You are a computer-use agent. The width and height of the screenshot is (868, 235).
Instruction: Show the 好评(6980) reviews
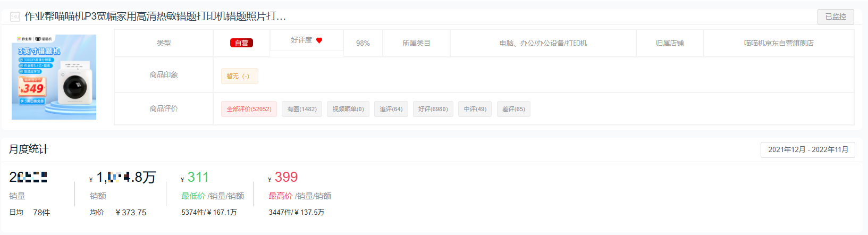point(433,109)
